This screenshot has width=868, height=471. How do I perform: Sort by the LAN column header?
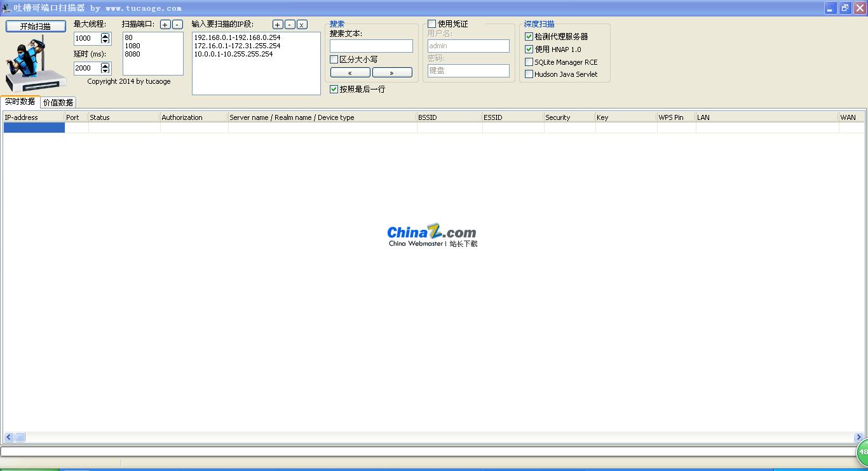pyautogui.click(x=767, y=117)
